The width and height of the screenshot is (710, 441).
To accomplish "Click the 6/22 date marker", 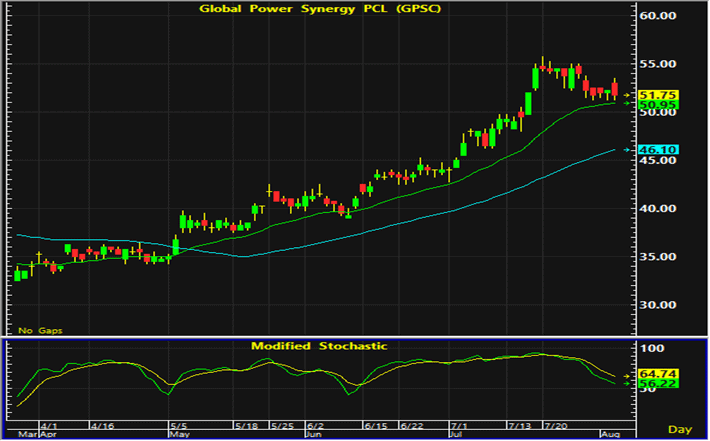I will [412, 427].
